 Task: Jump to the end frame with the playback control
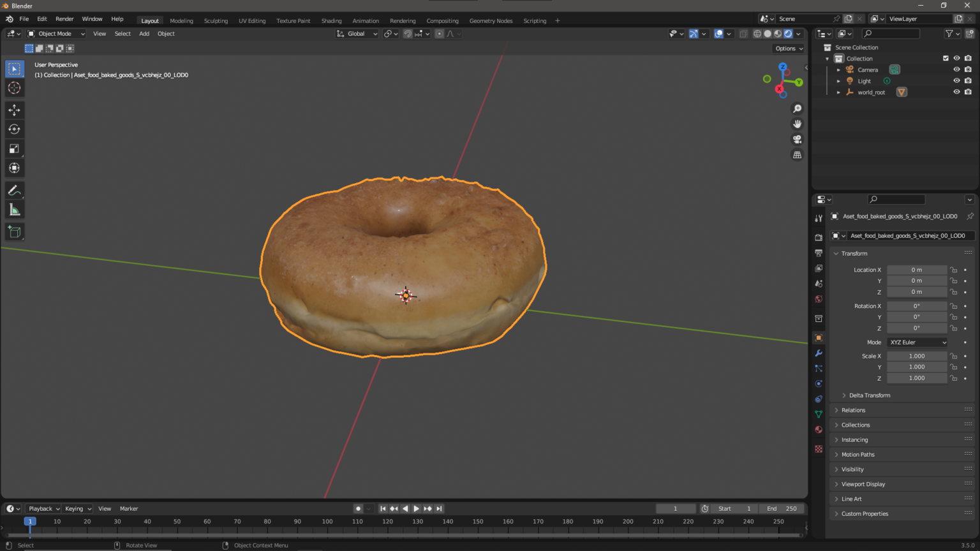click(x=438, y=508)
